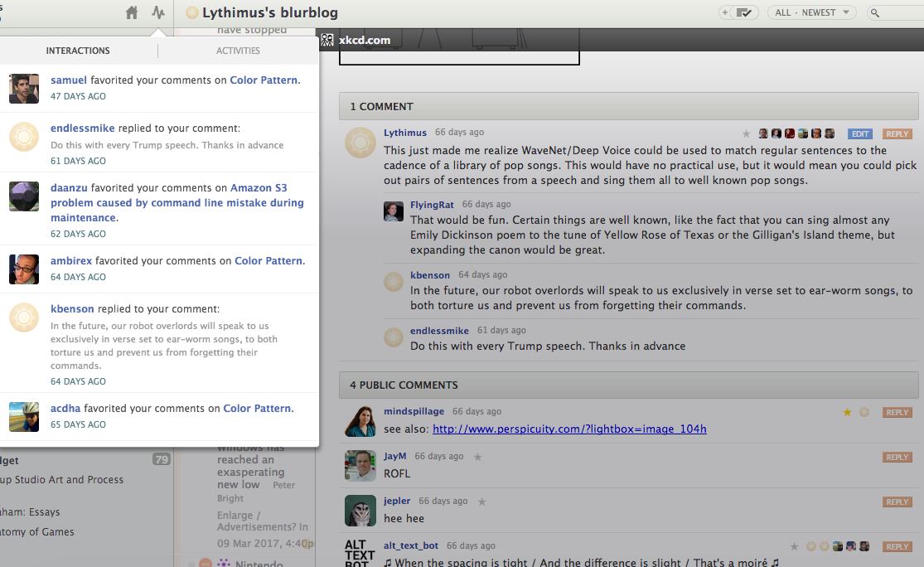Reply to Lythimus's comment
924x567 pixels.
tap(897, 133)
